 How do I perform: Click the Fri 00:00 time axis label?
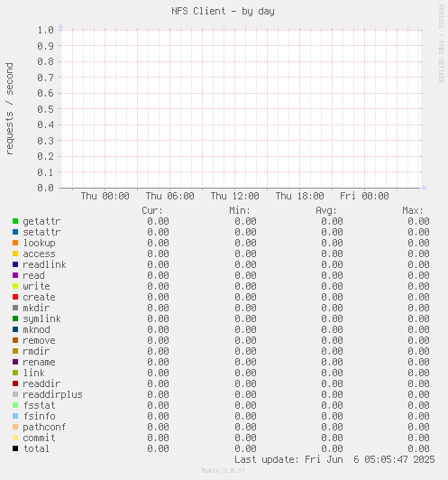click(364, 196)
